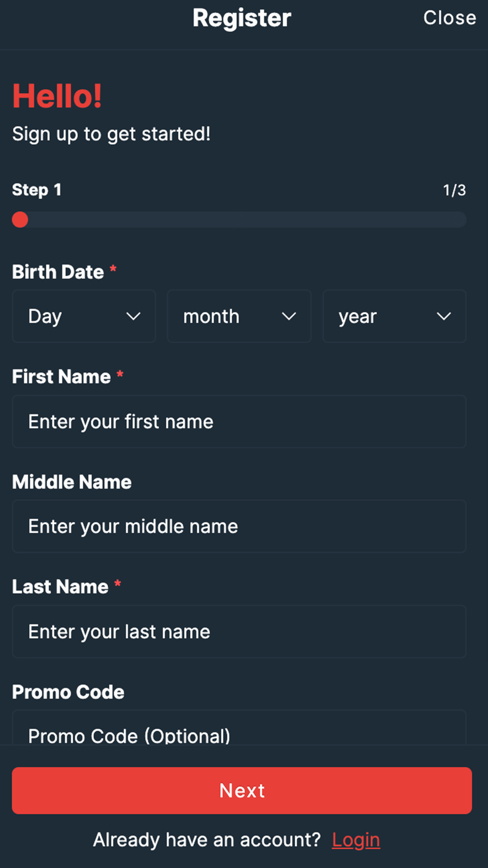Click the Register header title
The width and height of the screenshot is (488, 868).
(242, 18)
